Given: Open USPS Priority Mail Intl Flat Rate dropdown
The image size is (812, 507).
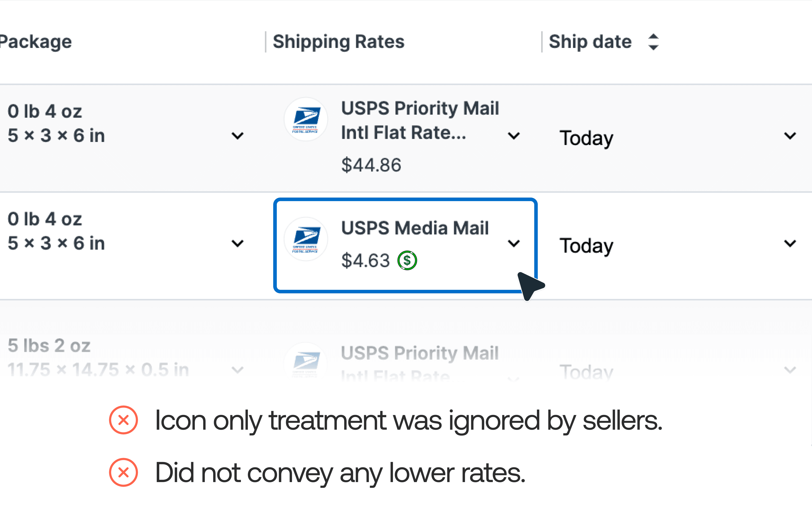Looking at the screenshot, I should tap(514, 136).
